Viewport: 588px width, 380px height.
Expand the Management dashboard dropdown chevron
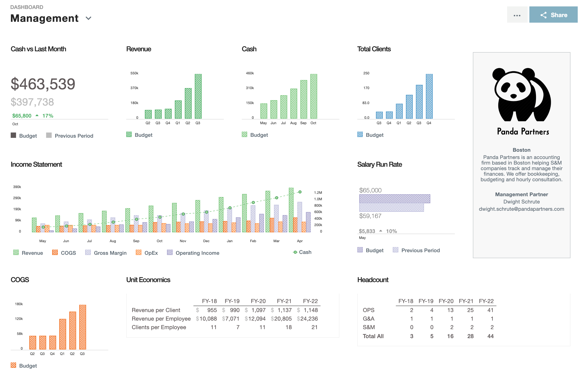(88, 18)
